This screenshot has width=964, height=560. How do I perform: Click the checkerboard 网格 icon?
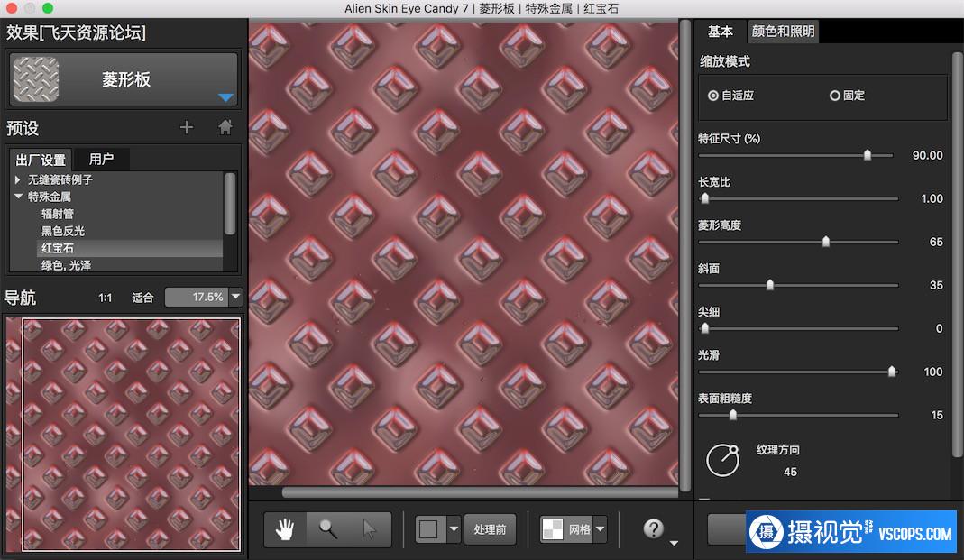(552, 529)
